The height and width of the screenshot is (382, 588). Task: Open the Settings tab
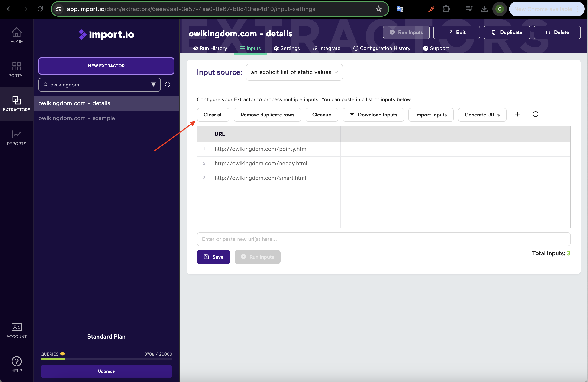point(287,48)
